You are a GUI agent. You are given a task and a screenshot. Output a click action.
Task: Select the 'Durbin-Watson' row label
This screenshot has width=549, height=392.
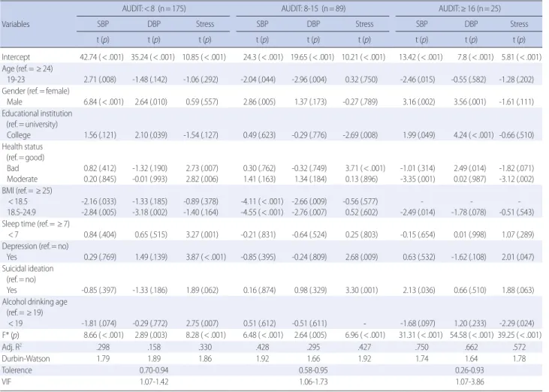tap(26, 359)
